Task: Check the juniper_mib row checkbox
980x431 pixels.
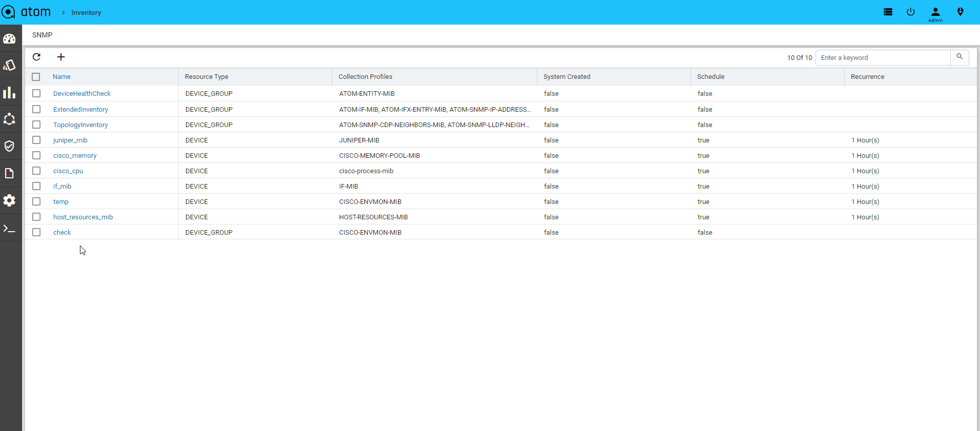Action: [36, 140]
